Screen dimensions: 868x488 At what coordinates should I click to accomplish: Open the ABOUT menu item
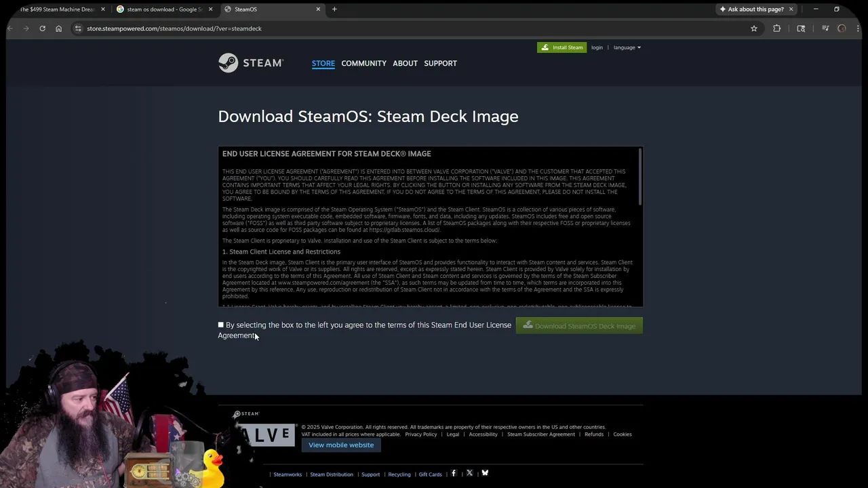coord(405,63)
